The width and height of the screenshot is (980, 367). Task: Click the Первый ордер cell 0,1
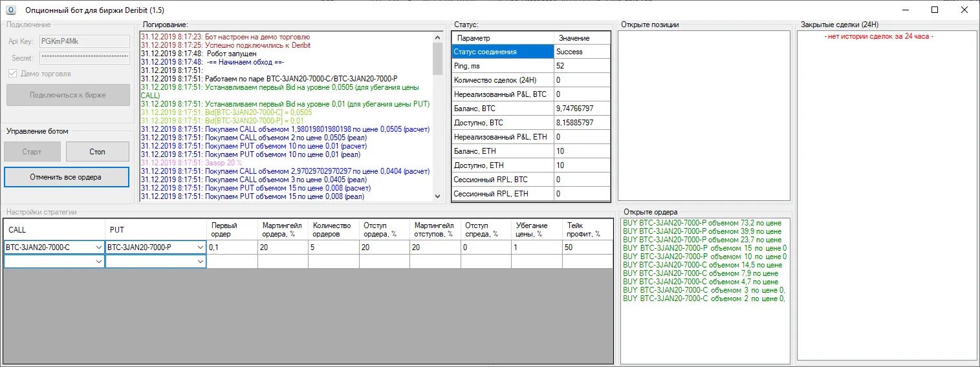(232, 247)
